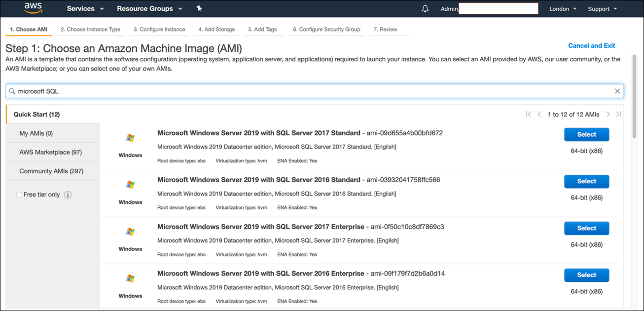The image size is (644, 311).
Task: Click the Free tier info icon
Action: coord(68,194)
